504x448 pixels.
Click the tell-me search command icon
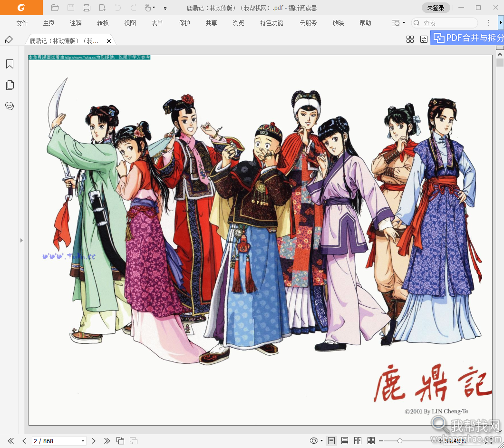396,23
